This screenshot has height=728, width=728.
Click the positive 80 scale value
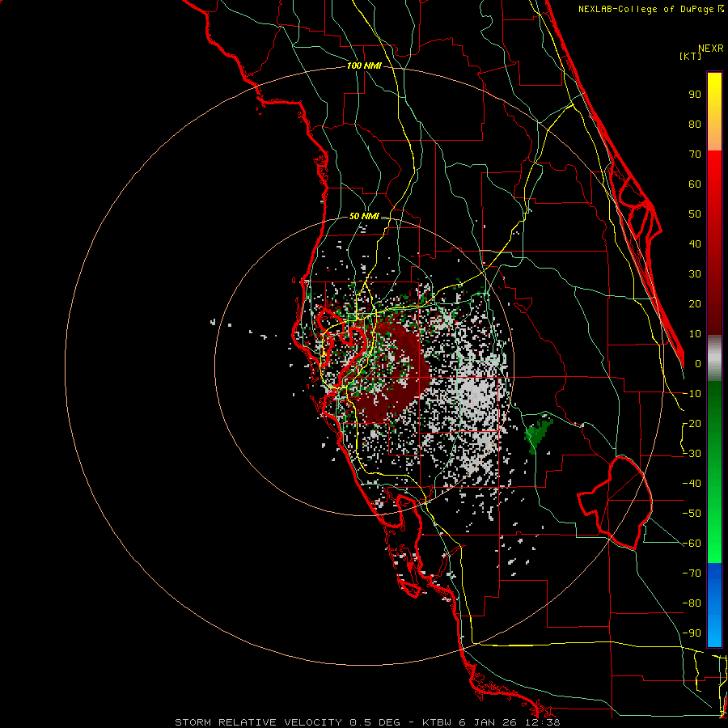tap(695, 125)
